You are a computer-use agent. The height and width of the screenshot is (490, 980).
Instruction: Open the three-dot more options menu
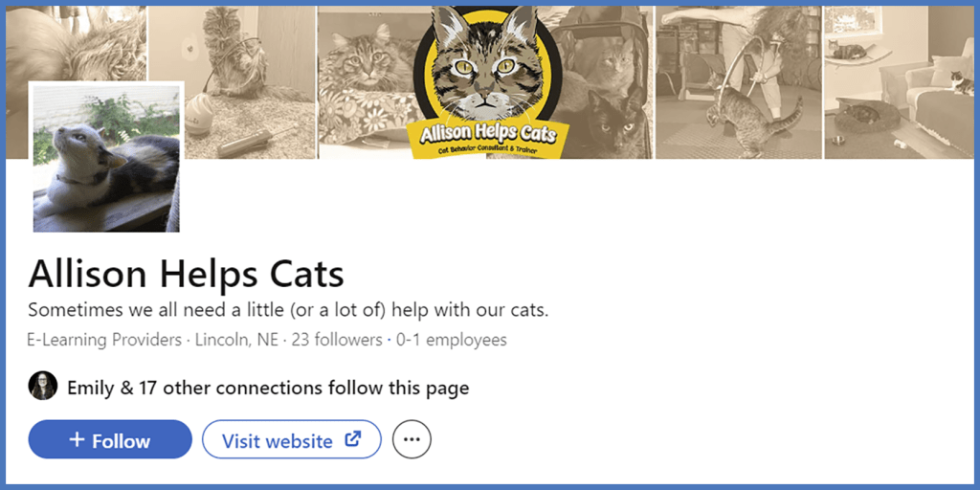412,440
